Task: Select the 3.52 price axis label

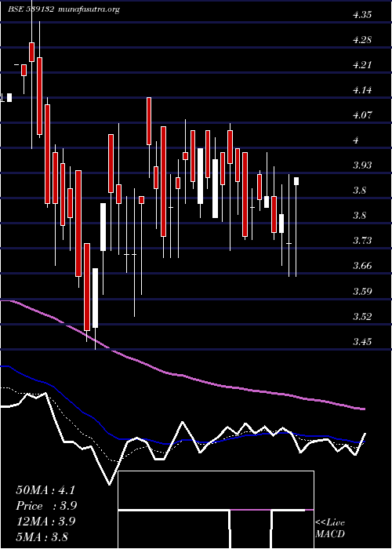Action: [362, 317]
